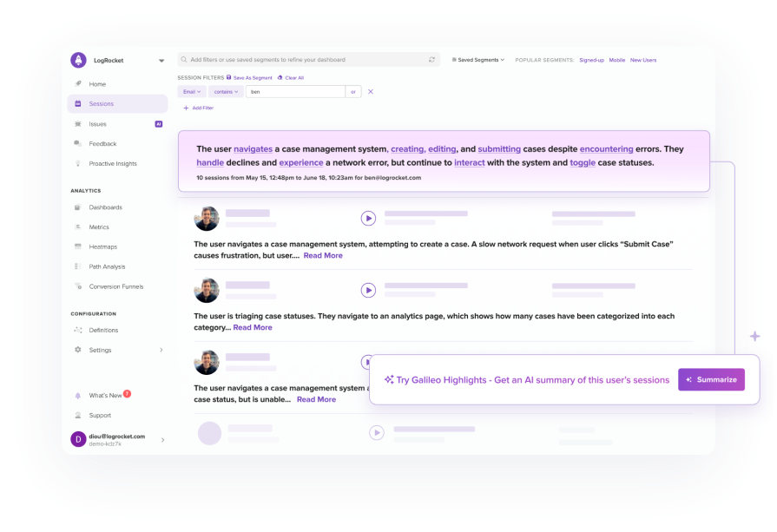This screenshot has height=532, width=777.
Task: Select the Metrics icon
Action: [78, 227]
